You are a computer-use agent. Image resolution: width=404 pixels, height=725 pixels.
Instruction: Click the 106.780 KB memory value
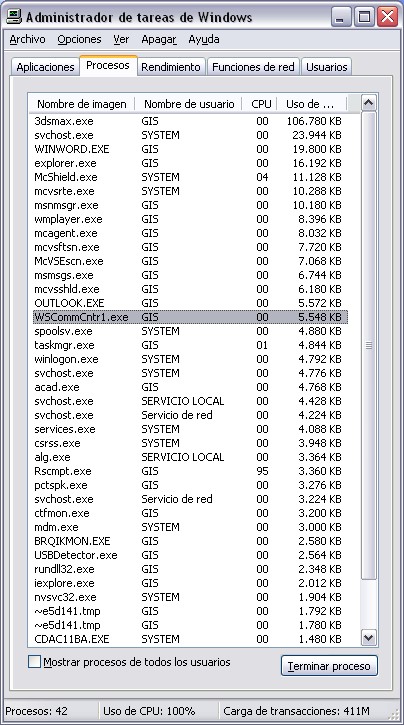314,121
